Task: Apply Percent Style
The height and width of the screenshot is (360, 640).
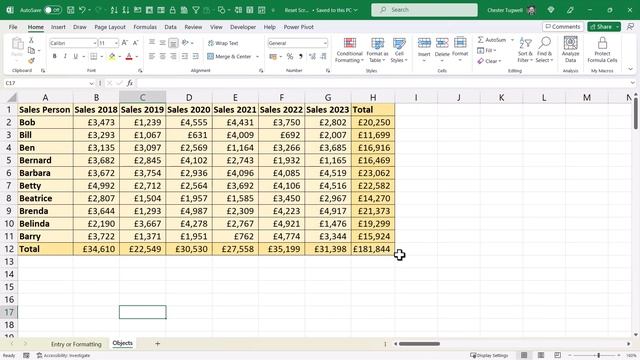Action: point(290,56)
